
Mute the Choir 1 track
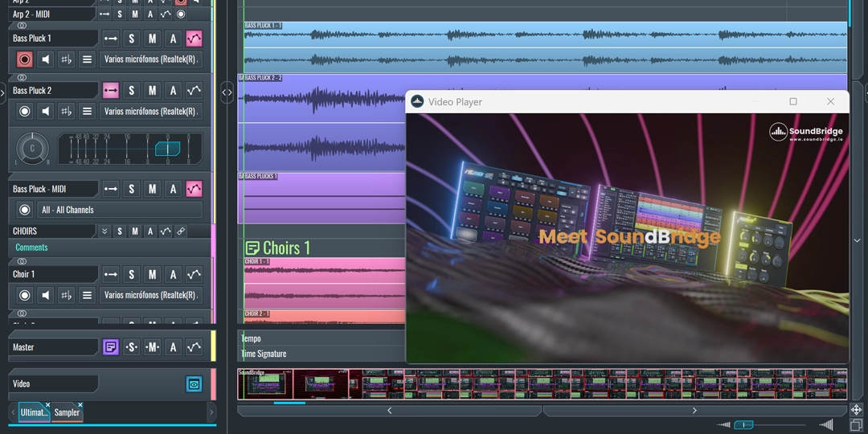152,274
